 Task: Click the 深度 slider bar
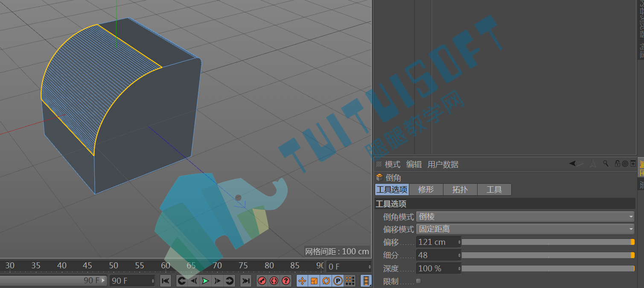pos(548,268)
